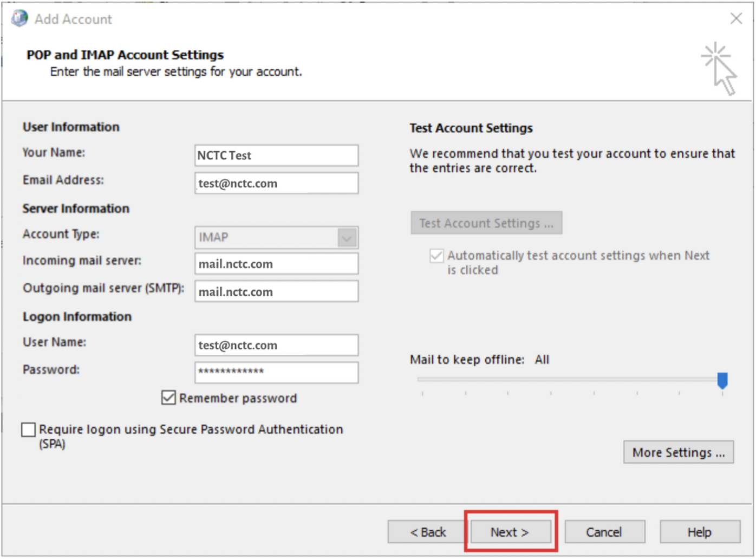Viewport: 756px width, 559px height.
Task: Click the Next button
Action: (x=510, y=531)
